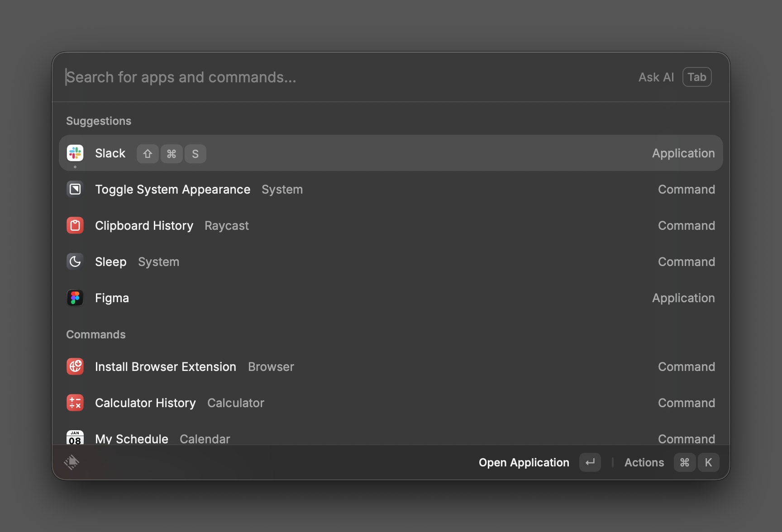Click 'Command' label on Sleep row

(687, 262)
